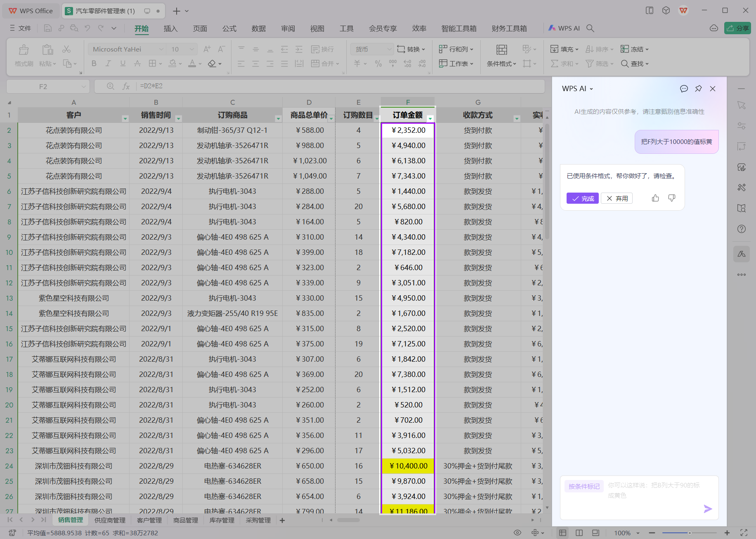Open filter dropdown on 订单金额 header
The image size is (756, 539).
[430, 119]
